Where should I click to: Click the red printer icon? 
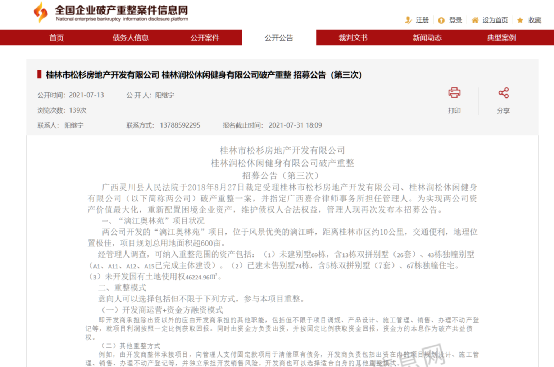point(454,93)
